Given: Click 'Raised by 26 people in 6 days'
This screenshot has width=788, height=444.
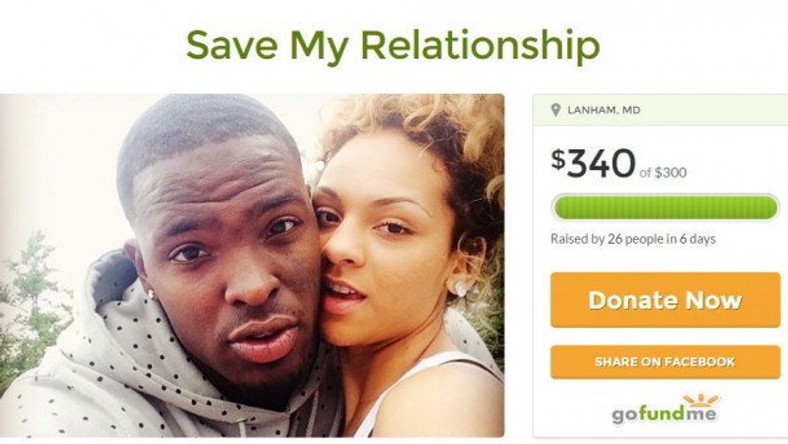Looking at the screenshot, I should tap(633, 239).
